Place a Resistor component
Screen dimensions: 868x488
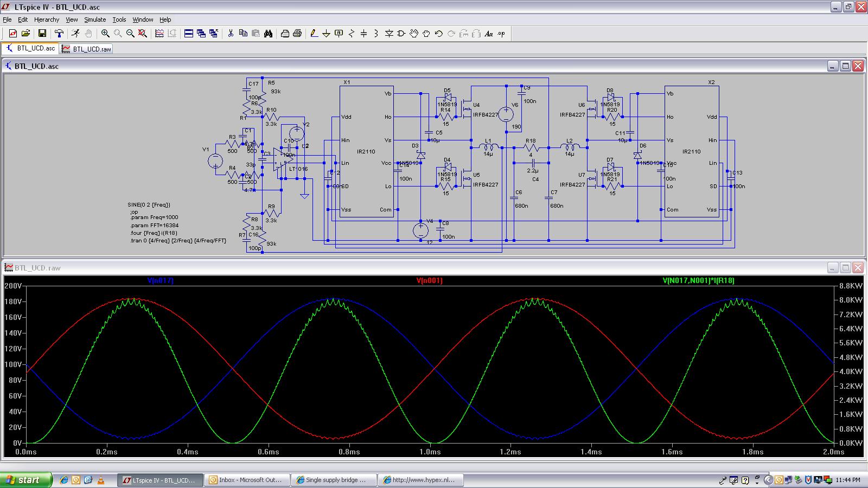point(352,34)
